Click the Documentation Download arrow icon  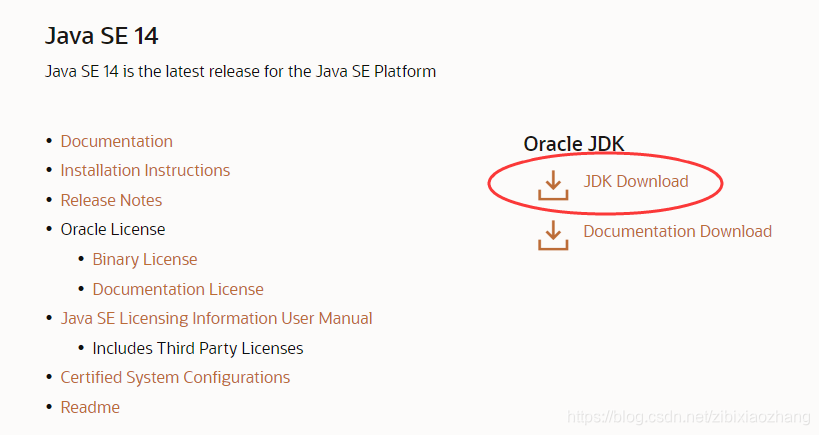pyautogui.click(x=553, y=235)
